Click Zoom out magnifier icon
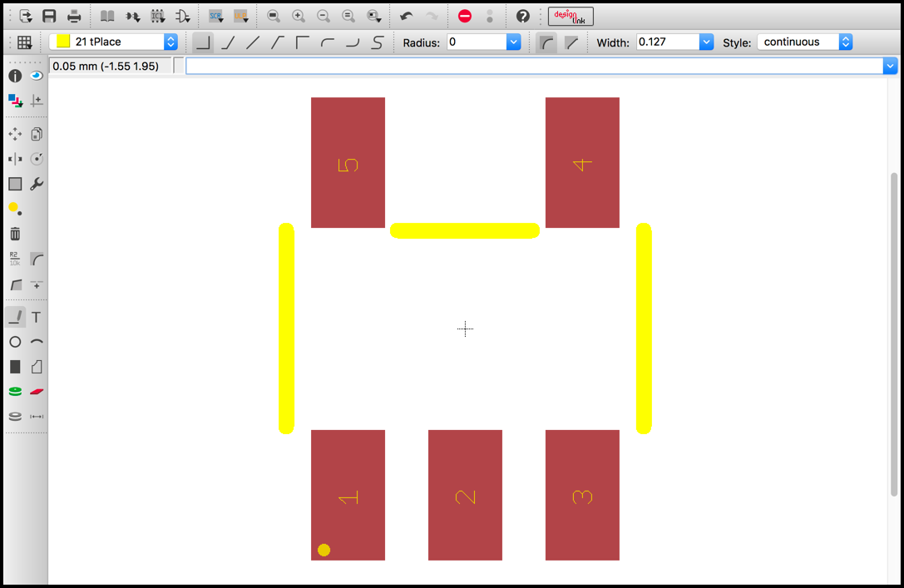The height and width of the screenshot is (588, 904). pos(324,16)
